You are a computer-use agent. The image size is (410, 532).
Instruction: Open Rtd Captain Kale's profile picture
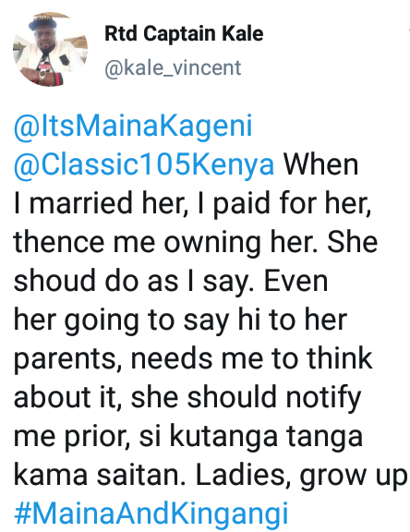50,50
